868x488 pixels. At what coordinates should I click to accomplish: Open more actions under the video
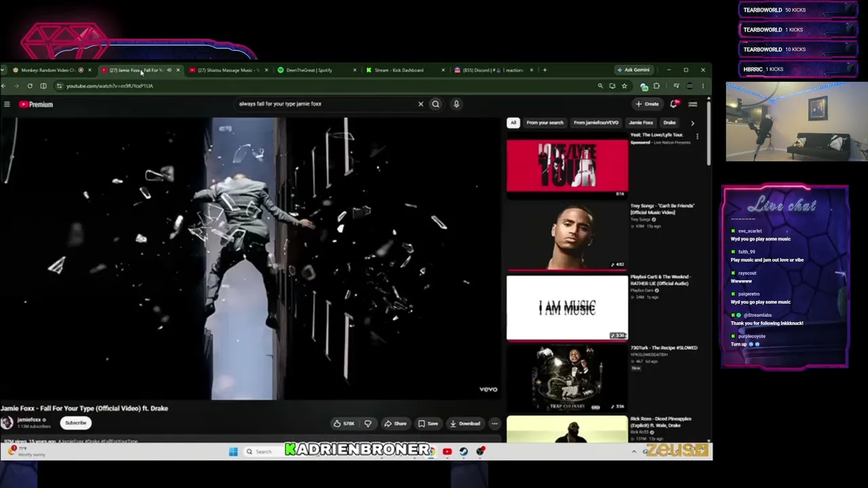tap(494, 424)
